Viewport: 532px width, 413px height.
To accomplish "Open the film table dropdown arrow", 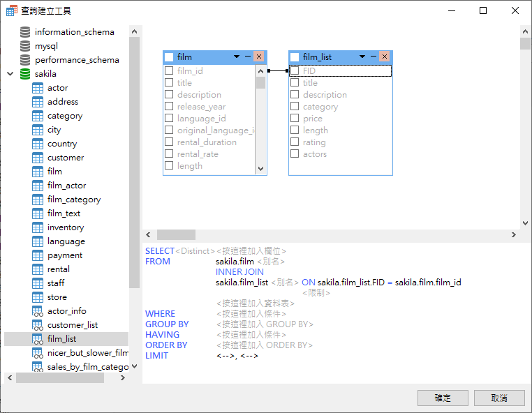I will click(237, 57).
